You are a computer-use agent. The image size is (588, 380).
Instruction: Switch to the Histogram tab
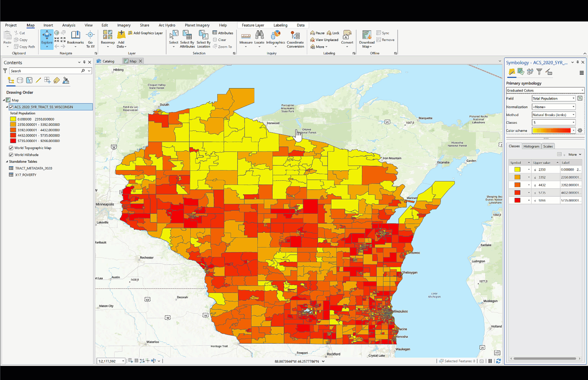click(531, 146)
